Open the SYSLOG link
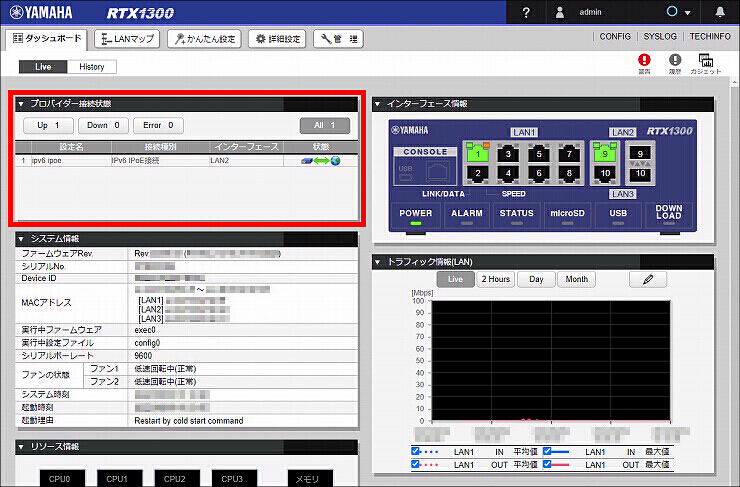 coord(660,36)
